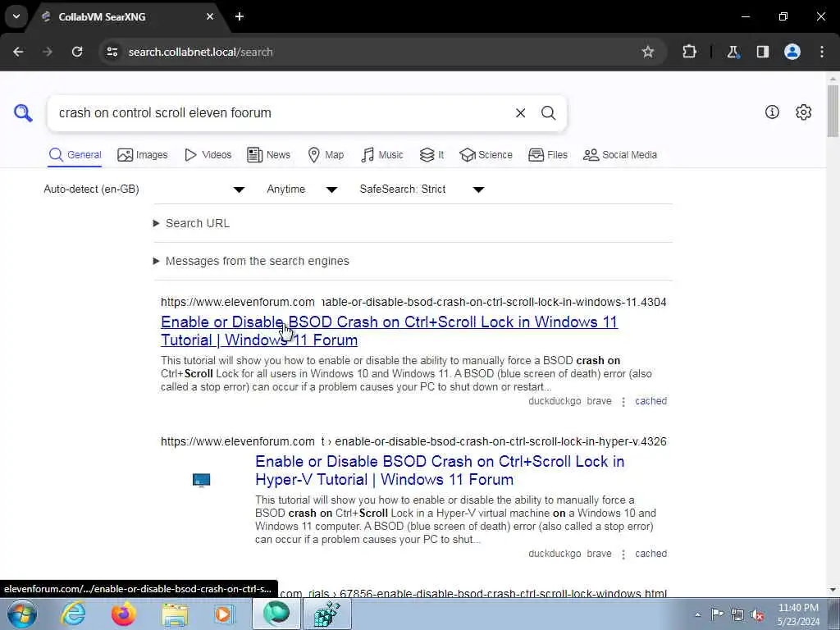The height and width of the screenshot is (630, 840).
Task: Click the Hyper-V result thumbnail image
Action: click(x=202, y=480)
